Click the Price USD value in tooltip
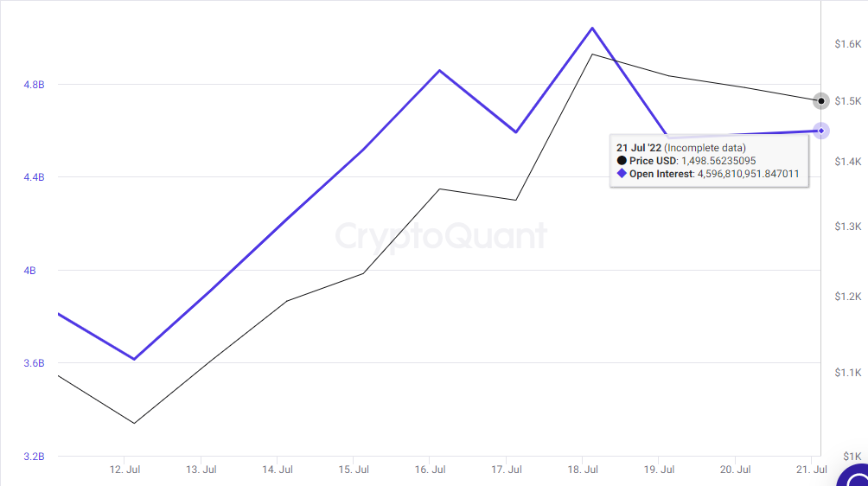The image size is (868, 486). point(718,161)
